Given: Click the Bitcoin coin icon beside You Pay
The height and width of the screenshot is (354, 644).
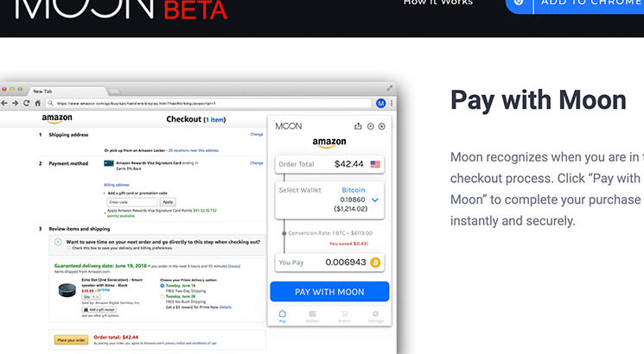Looking at the screenshot, I should coord(376,262).
